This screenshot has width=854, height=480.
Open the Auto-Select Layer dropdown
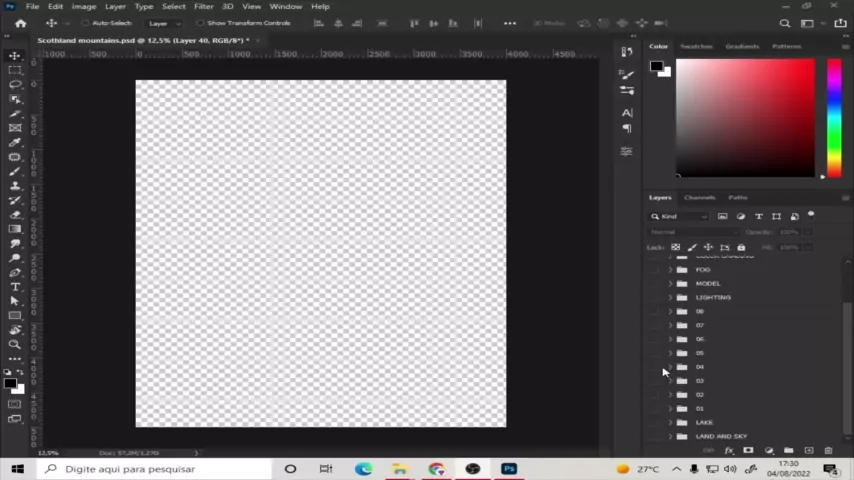(x=163, y=23)
